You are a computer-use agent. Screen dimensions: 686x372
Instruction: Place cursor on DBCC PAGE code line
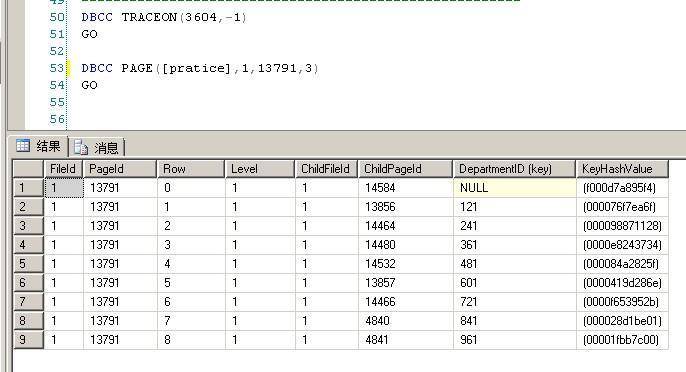(x=200, y=68)
